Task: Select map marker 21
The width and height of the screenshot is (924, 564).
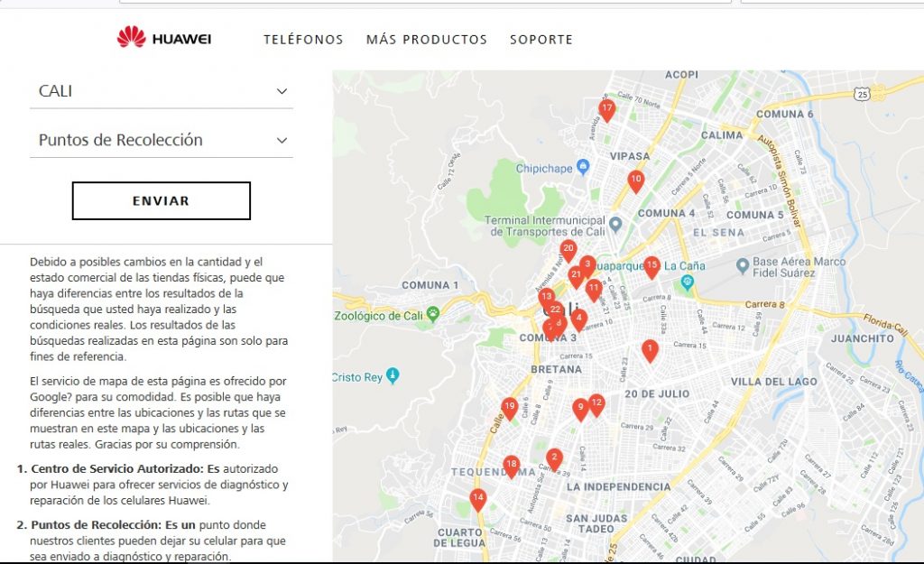Action: (576, 276)
